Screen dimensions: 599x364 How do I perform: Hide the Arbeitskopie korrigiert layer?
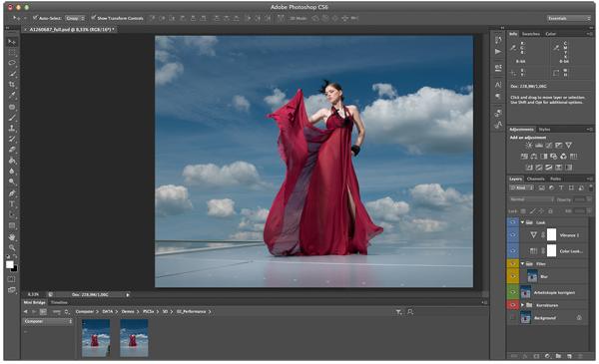pyautogui.click(x=513, y=292)
